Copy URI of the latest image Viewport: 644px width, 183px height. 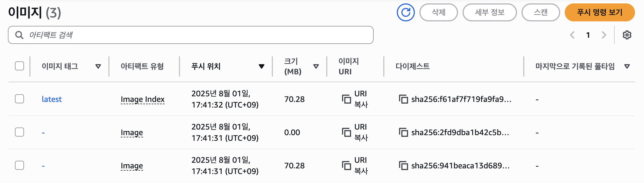click(x=346, y=99)
